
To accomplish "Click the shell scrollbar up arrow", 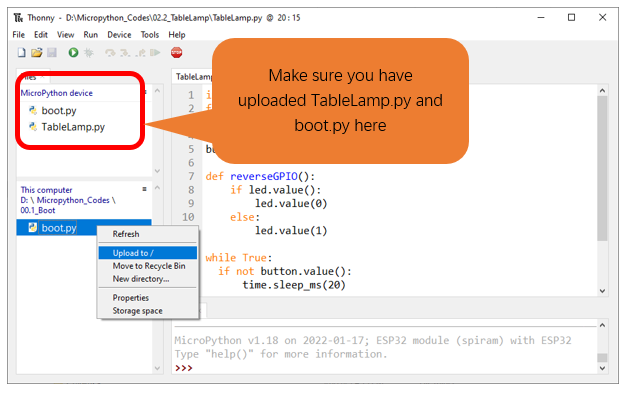I will pos(602,325).
